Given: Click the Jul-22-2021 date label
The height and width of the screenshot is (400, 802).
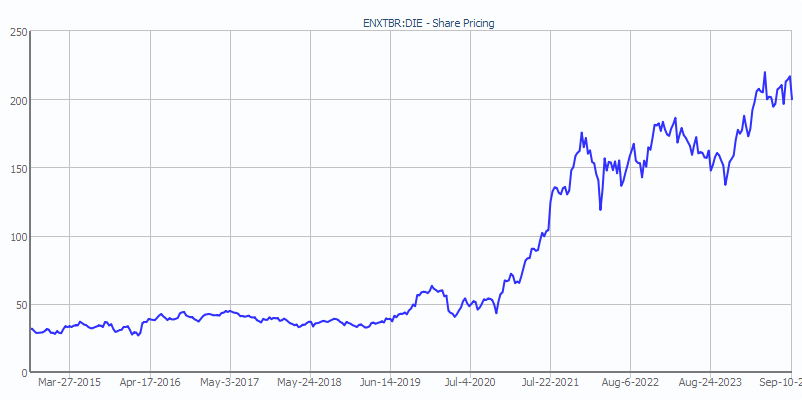Looking at the screenshot, I should pos(550,383).
